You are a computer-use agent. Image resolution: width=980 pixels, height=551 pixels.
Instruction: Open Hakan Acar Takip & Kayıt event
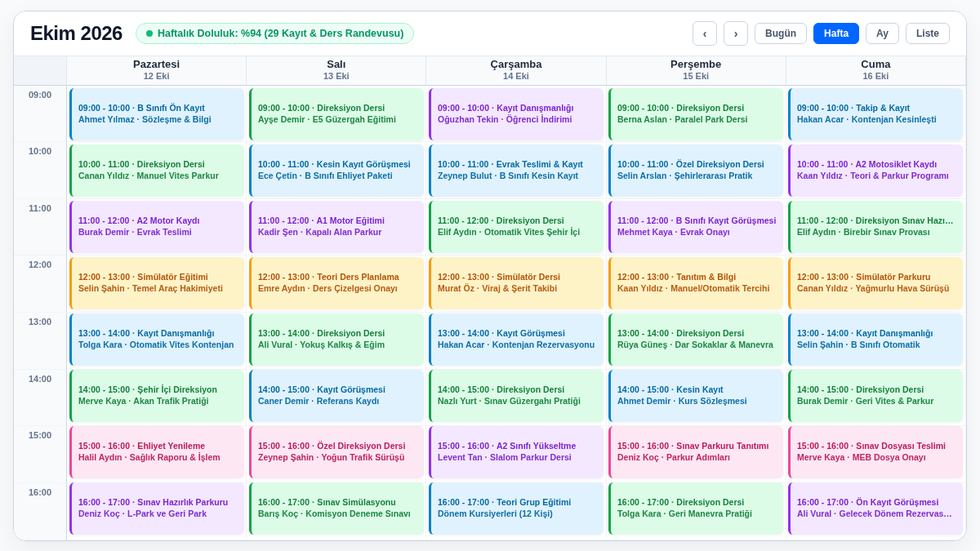point(875,114)
